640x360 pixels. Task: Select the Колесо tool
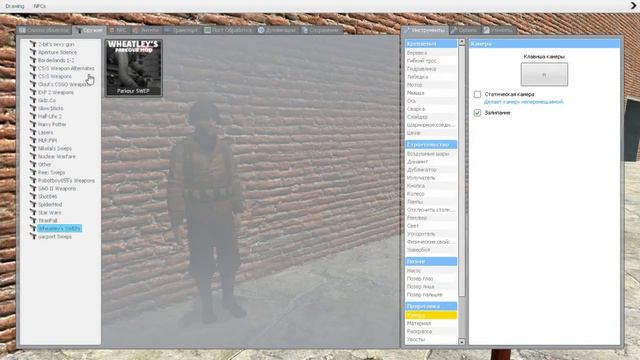pyautogui.click(x=431, y=194)
